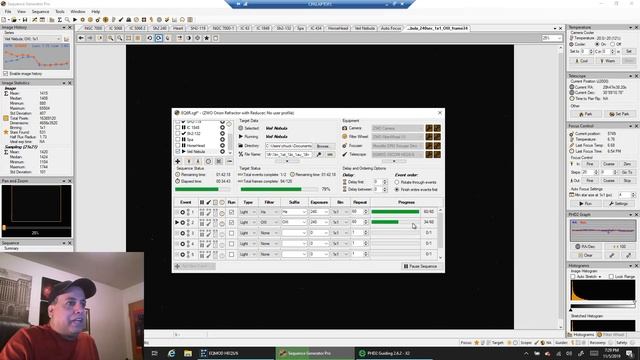Open settings gear for Veil Nebula target
The image size is (640, 360).
pos(222,151)
